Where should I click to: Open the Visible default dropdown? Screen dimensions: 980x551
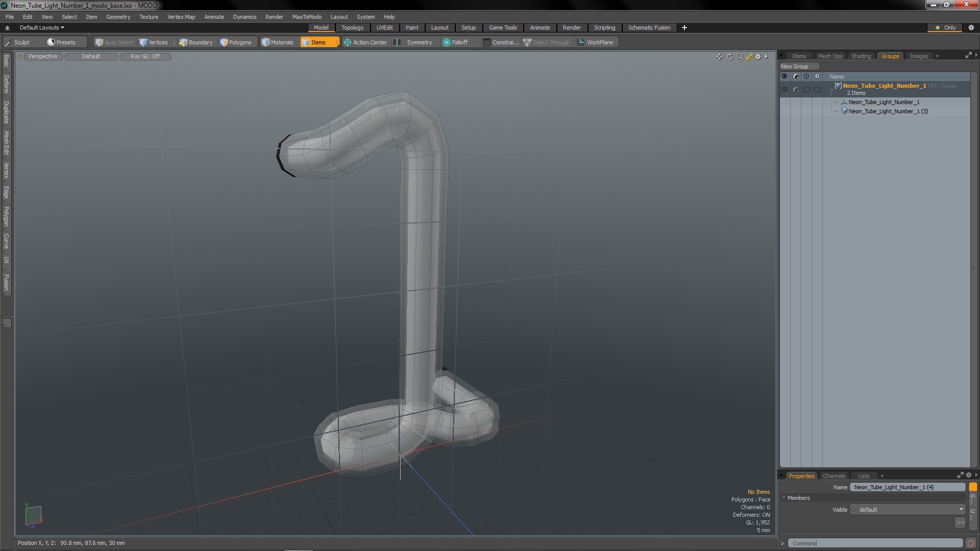pos(910,509)
